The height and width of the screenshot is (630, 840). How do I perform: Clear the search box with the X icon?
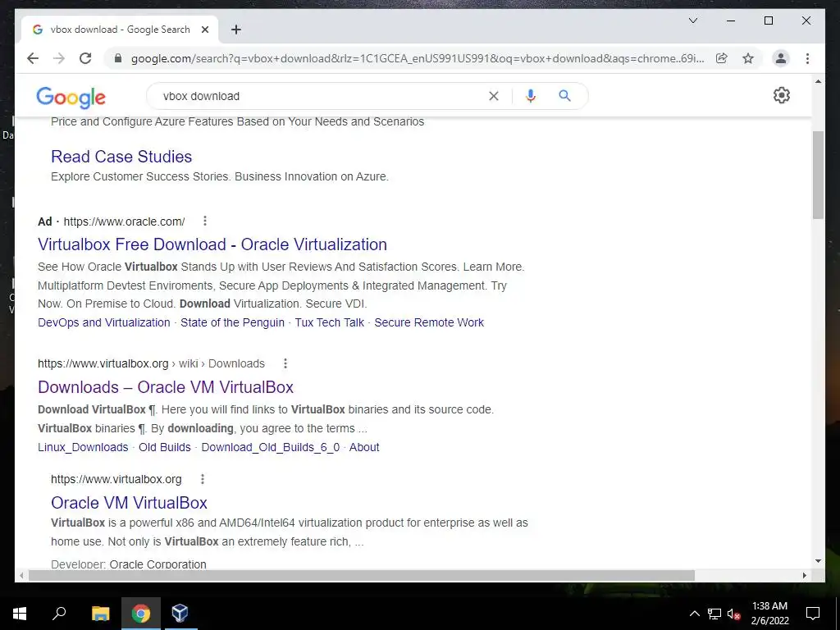493,96
